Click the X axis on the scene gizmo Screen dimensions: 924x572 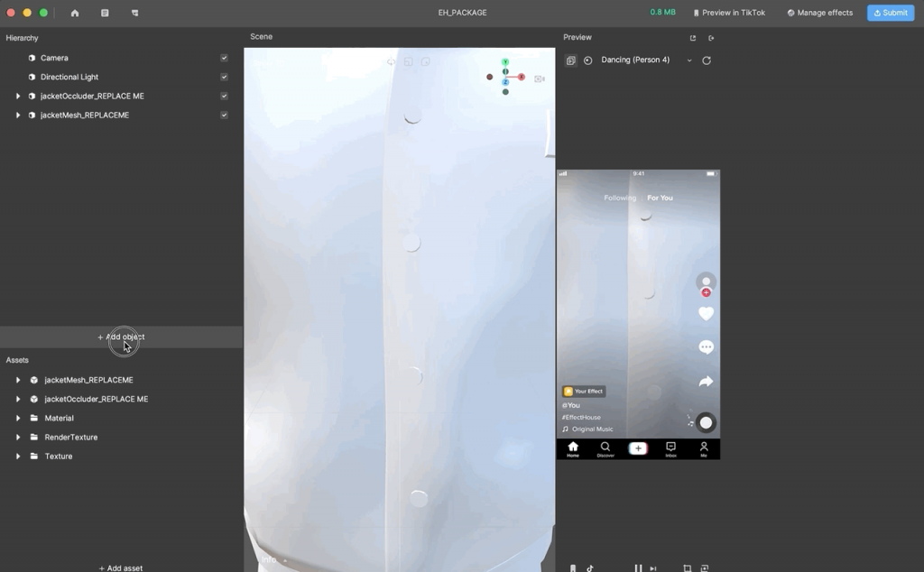(x=522, y=77)
